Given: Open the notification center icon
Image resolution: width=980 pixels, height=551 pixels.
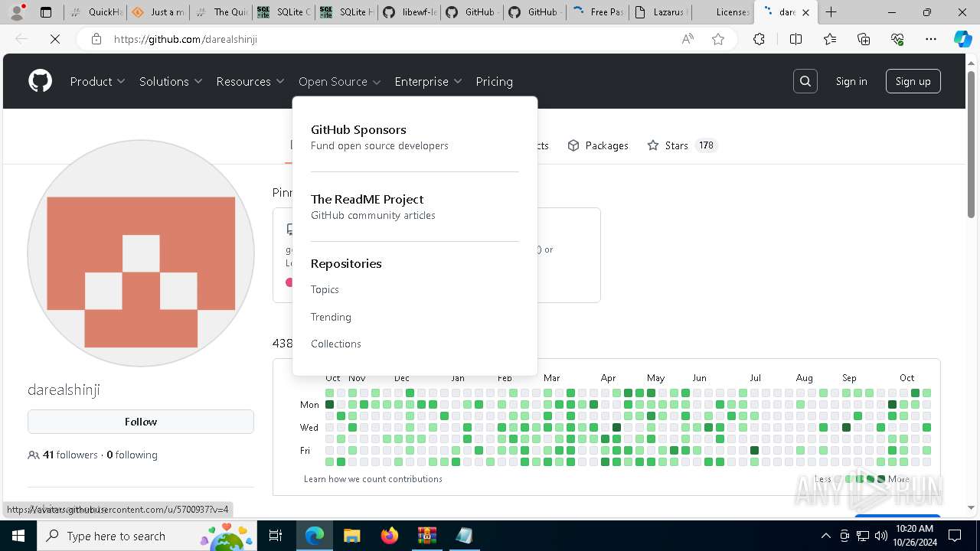Looking at the screenshot, I should [x=955, y=536].
